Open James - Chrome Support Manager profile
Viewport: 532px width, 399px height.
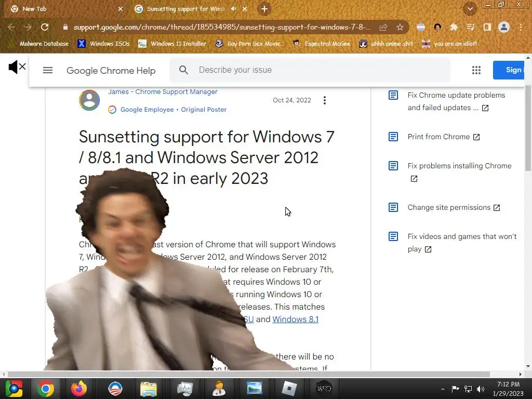click(163, 91)
